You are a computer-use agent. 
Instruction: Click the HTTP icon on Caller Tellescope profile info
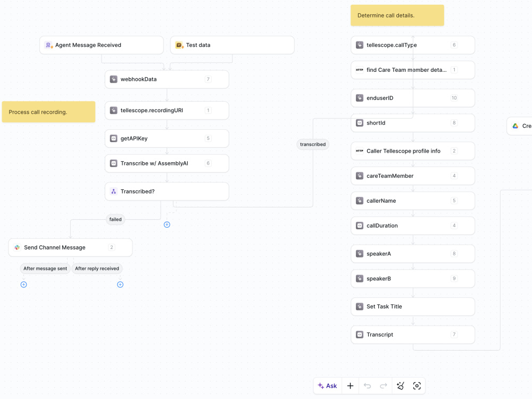pyautogui.click(x=360, y=151)
